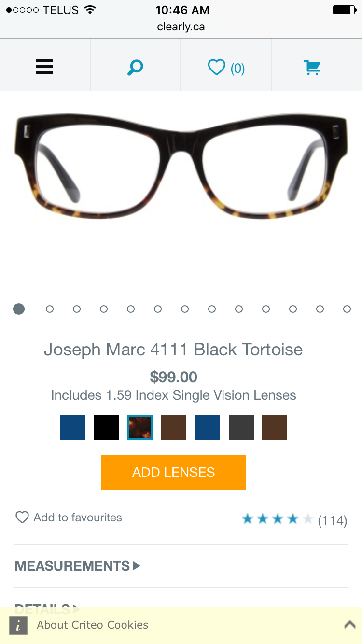Click heart icon beside Add to favourites
362x644 pixels.
coord(22,518)
